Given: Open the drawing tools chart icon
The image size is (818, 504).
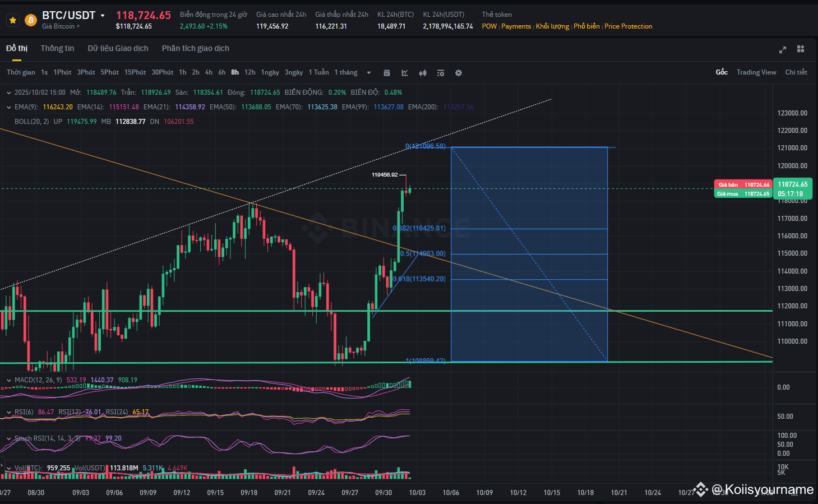Looking at the screenshot, I should (405, 73).
